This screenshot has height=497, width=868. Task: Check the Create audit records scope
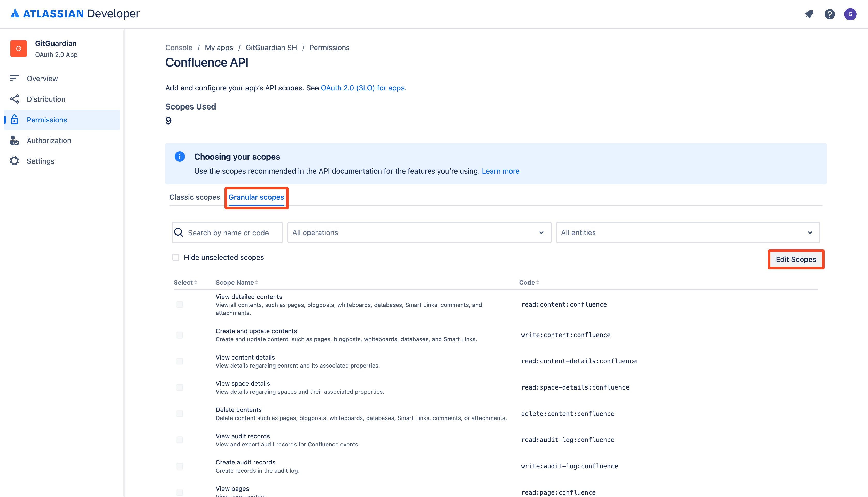tap(180, 466)
